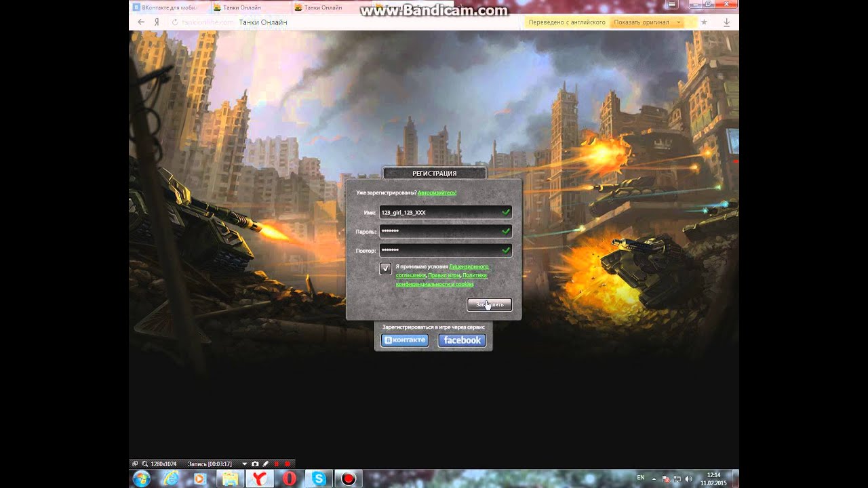Open the file explorer folder taskbar icon
The height and width of the screenshot is (488, 868).
[x=231, y=479]
